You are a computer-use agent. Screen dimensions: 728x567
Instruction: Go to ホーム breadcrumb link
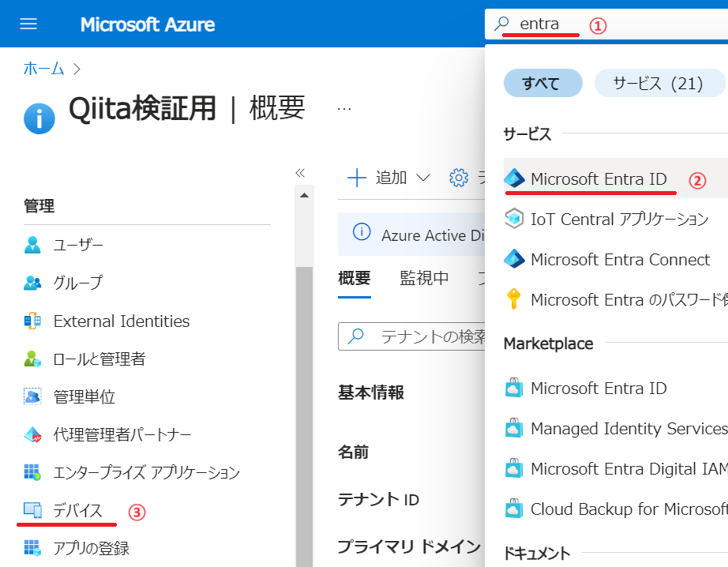point(43,69)
